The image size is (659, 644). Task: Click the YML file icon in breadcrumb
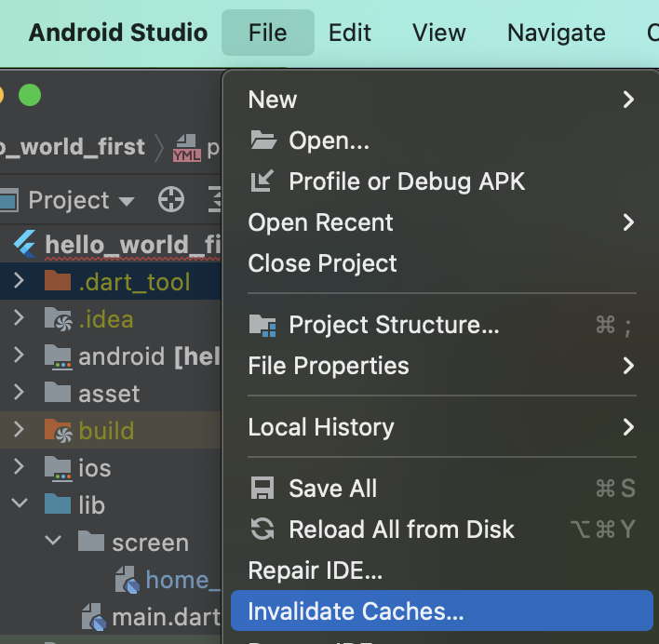pos(186,148)
